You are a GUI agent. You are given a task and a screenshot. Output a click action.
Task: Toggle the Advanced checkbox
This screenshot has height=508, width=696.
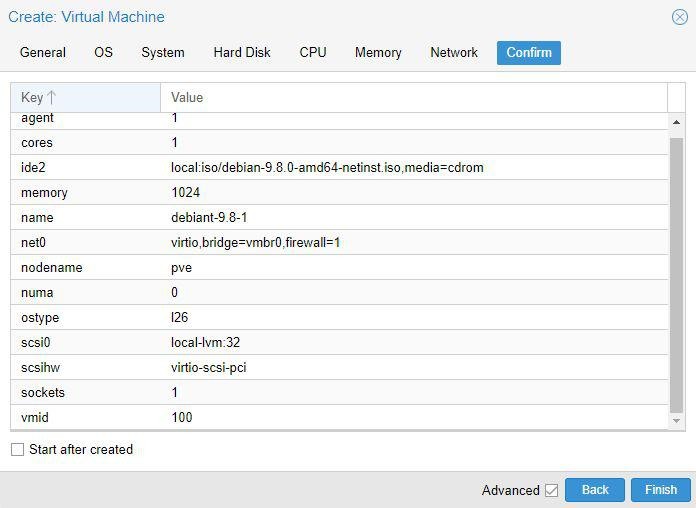tap(551, 490)
